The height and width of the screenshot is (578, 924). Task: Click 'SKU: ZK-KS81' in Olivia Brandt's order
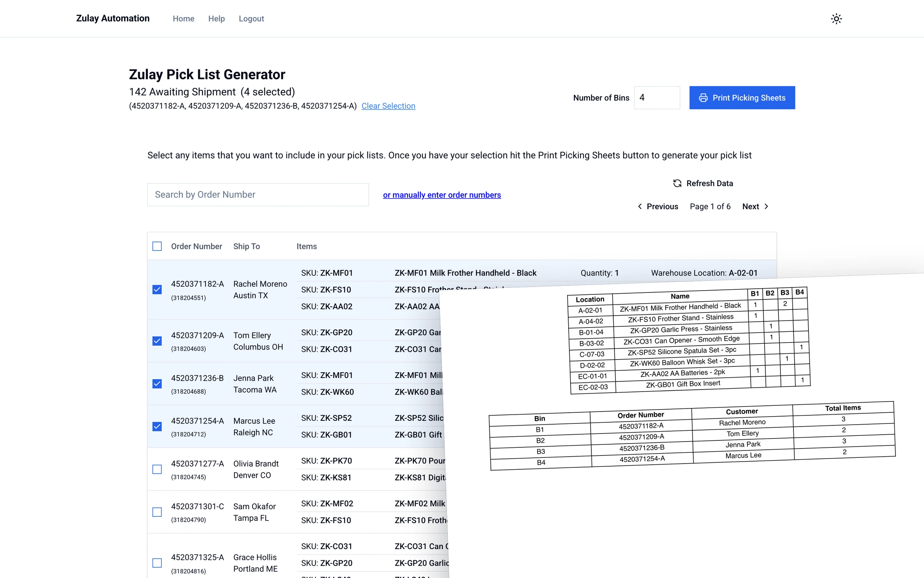click(326, 477)
